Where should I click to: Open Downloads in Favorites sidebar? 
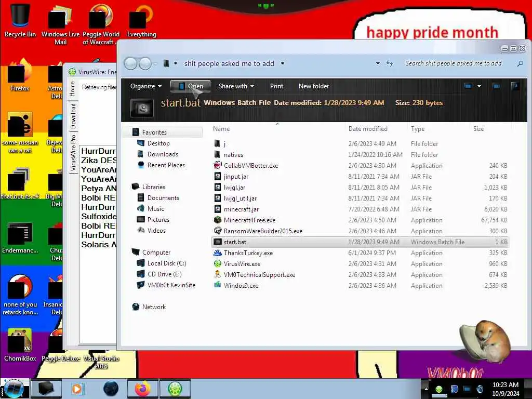pos(163,154)
